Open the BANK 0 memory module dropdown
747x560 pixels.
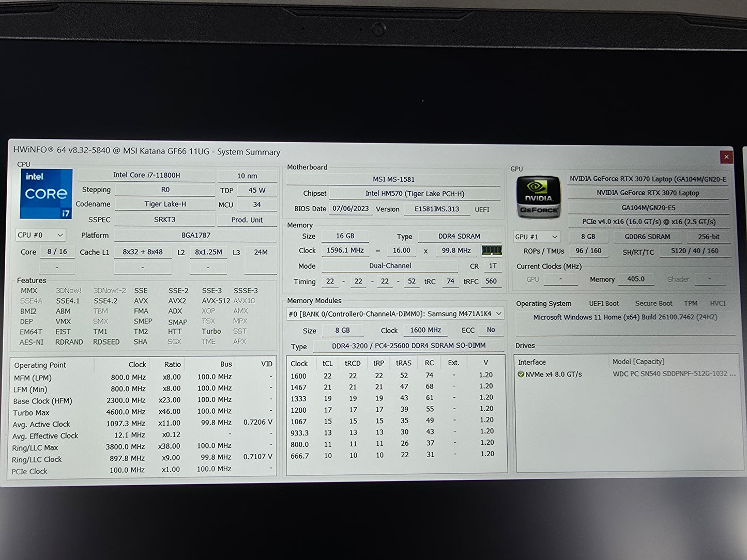coord(498,313)
